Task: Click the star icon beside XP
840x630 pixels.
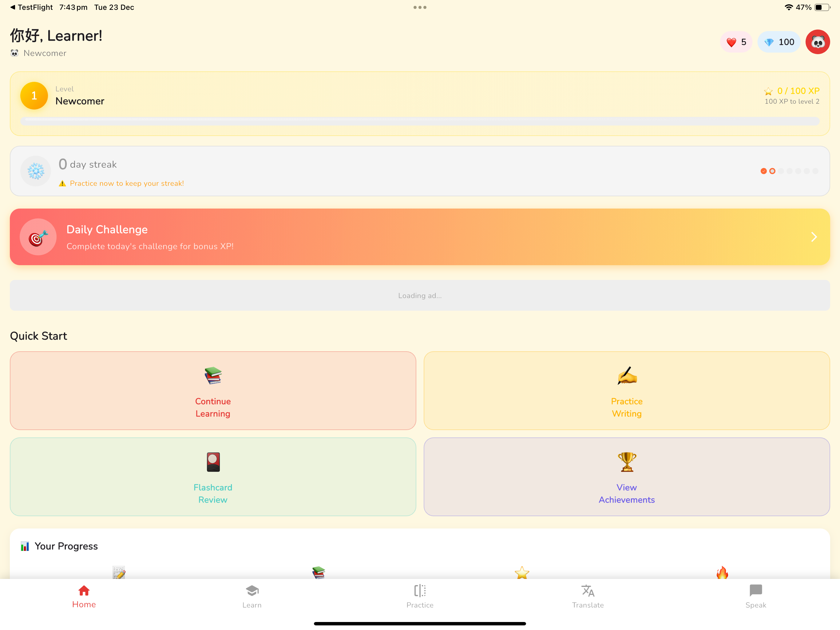Action: 768,91
